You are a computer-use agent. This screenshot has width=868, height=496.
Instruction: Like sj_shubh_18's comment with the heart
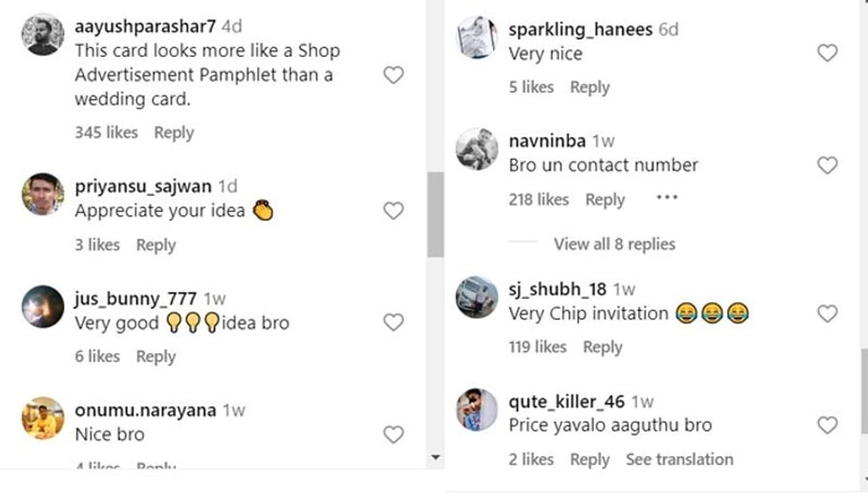pyautogui.click(x=827, y=313)
